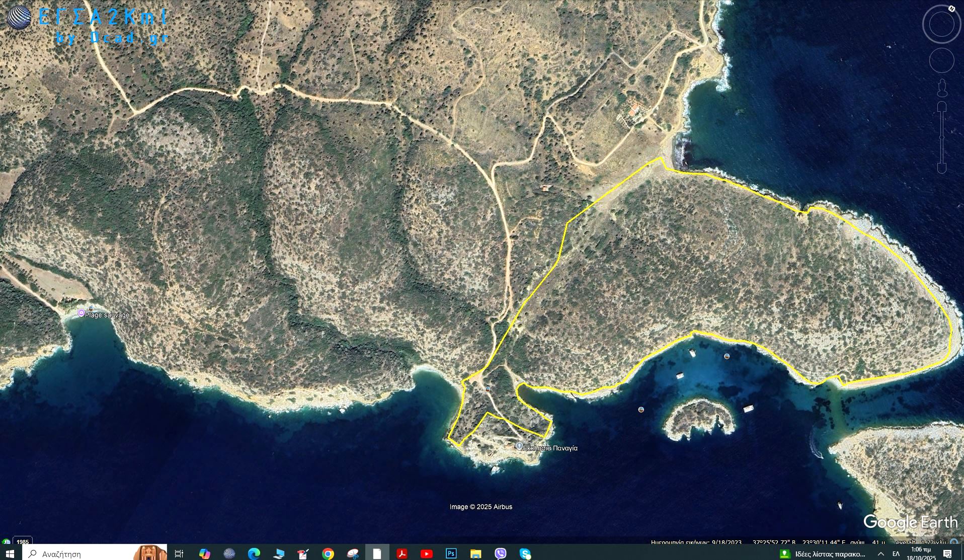Click the Ιδέες λίστας παρακο... taskbar widget
This screenshot has width=964, height=560.
pos(823,553)
